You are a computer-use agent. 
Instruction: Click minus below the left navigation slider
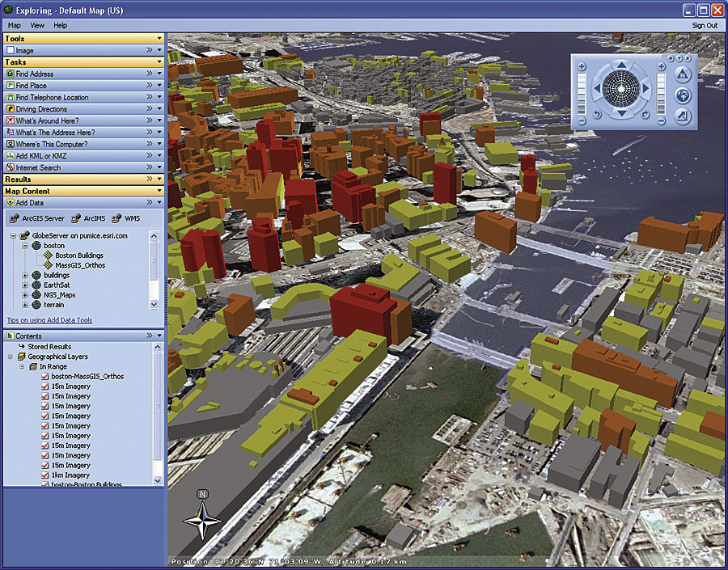pos(582,120)
